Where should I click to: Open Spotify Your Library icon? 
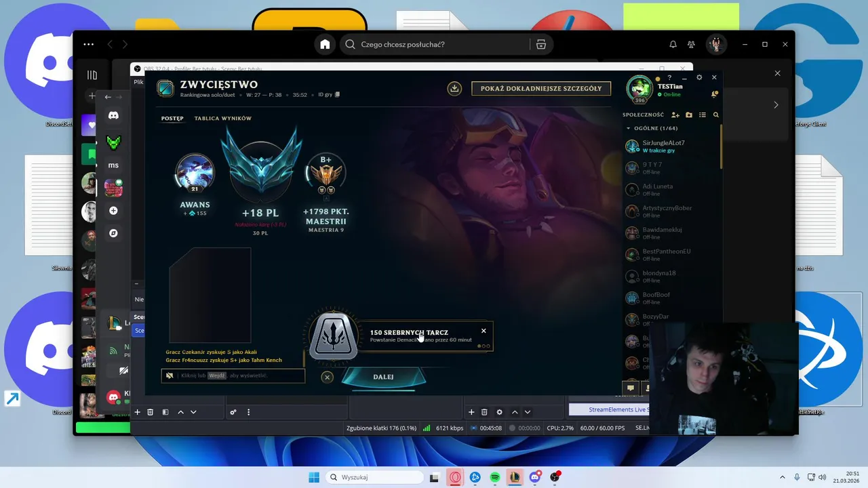[x=92, y=75]
